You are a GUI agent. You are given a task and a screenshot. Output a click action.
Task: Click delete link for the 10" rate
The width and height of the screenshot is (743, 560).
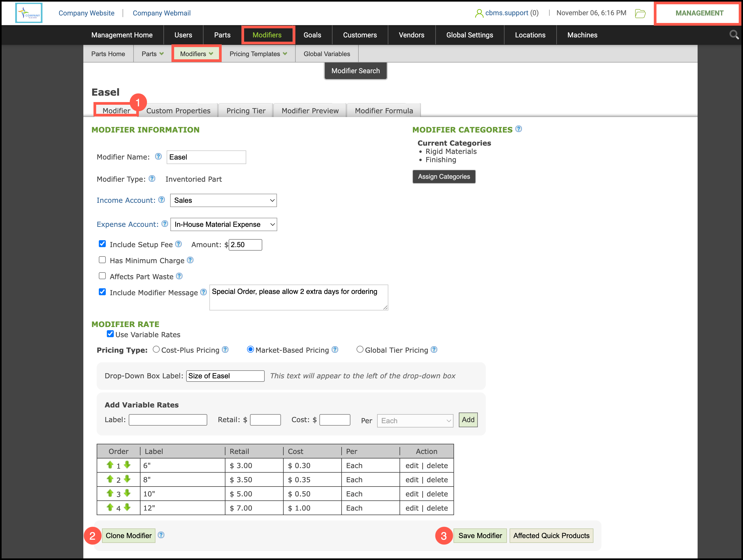(437, 494)
